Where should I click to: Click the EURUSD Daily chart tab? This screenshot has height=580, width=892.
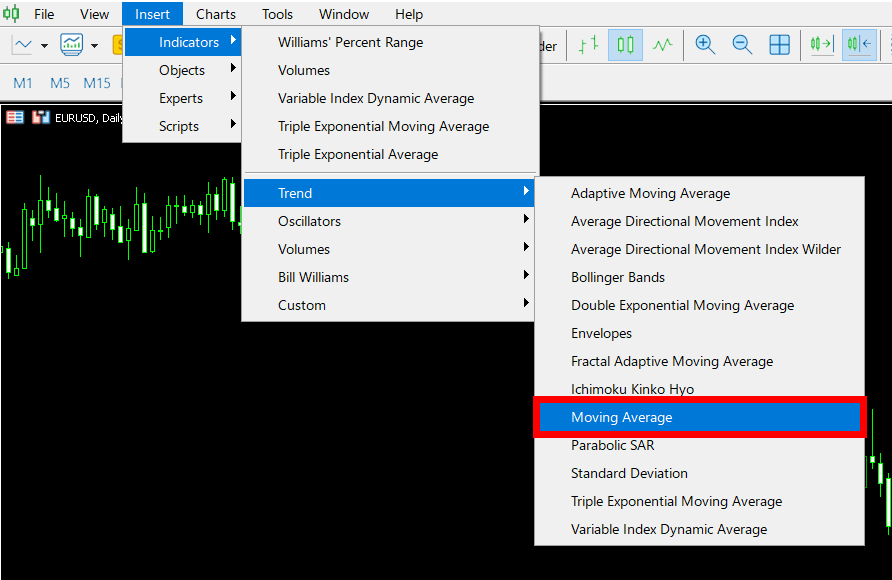[90, 116]
